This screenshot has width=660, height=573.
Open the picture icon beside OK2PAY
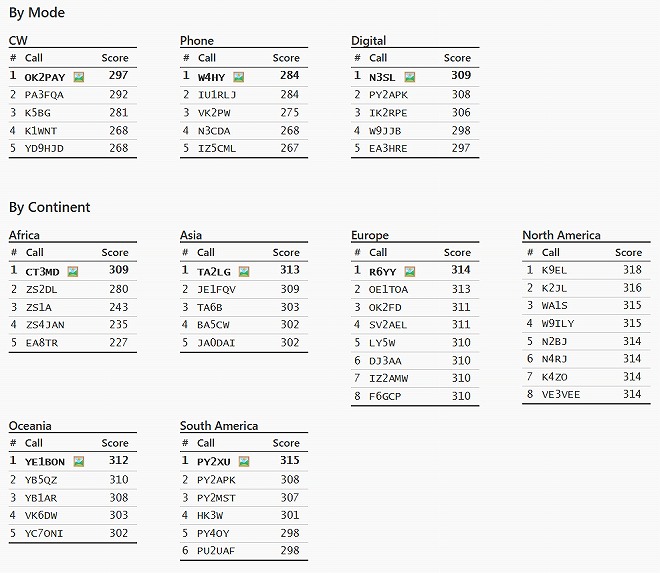click(79, 77)
